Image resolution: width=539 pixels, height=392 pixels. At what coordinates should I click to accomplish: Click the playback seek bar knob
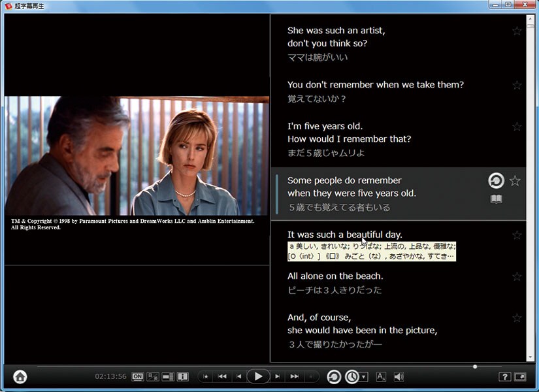point(475,367)
